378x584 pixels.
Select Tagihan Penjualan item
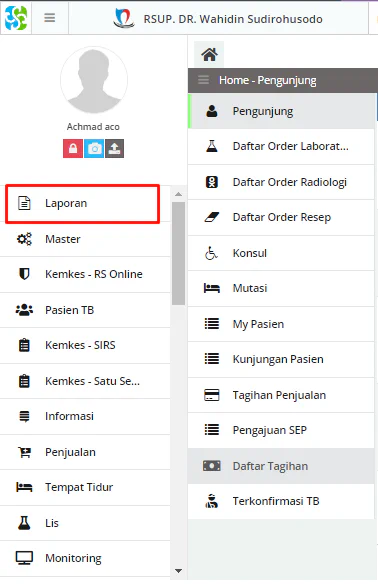tap(281, 395)
